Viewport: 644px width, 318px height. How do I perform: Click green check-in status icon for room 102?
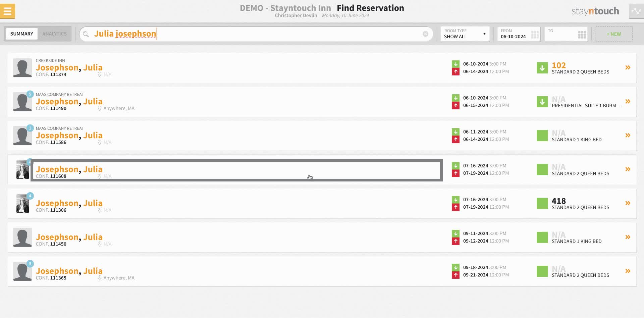(542, 68)
